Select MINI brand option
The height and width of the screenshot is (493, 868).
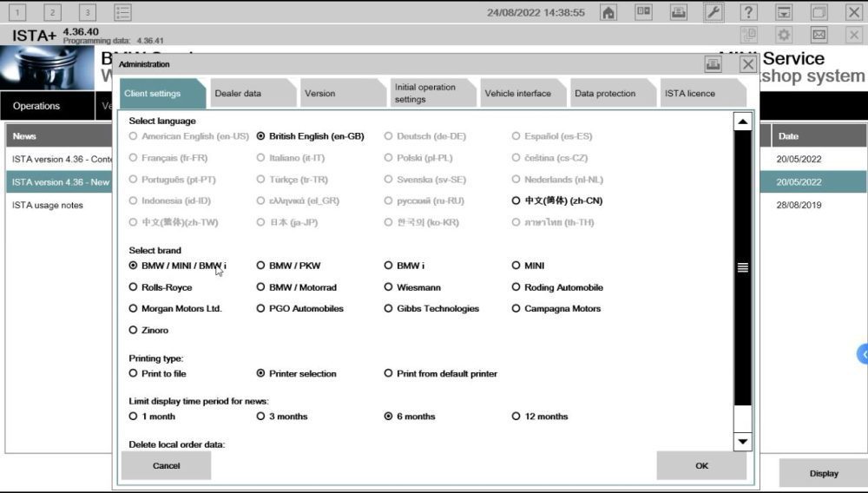click(x=528, y=266)
